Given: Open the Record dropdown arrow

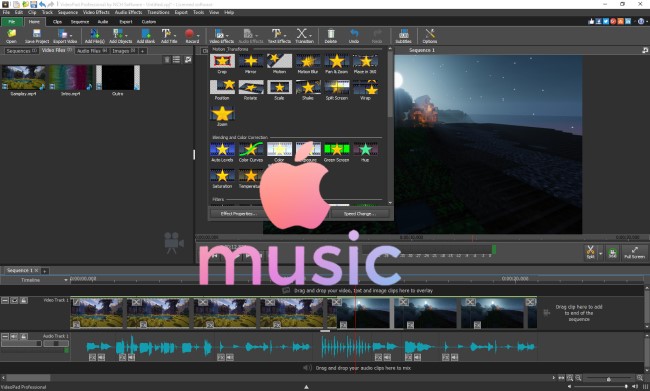Looking at the screenshot, I should [198, 35].
